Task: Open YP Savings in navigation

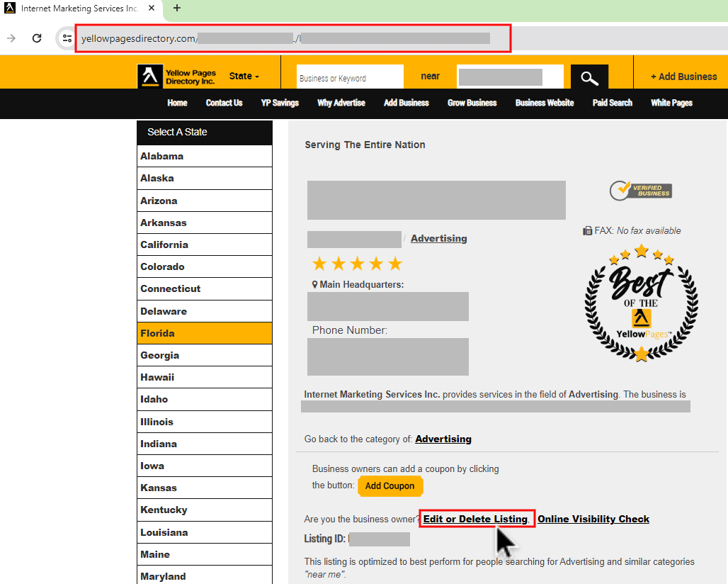Action: click(x=280, y=103)
